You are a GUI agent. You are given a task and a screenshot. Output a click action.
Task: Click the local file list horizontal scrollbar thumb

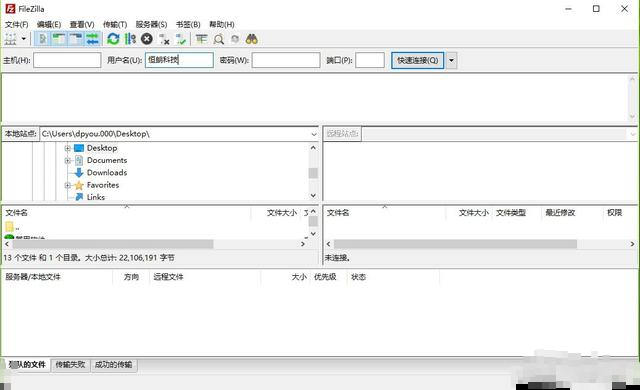point(113,244)
